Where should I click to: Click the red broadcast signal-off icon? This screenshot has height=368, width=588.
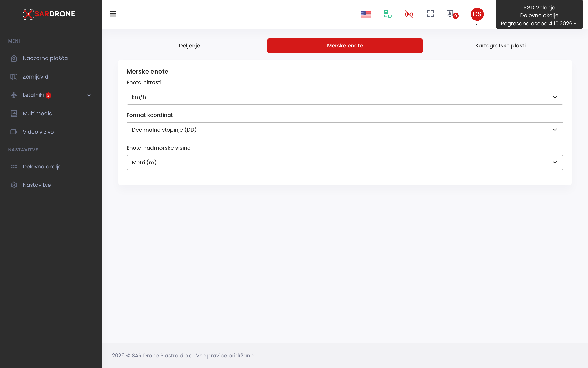[409, 14]
